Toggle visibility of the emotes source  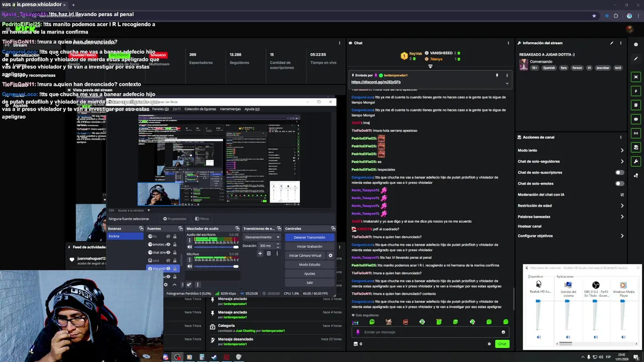168,244
